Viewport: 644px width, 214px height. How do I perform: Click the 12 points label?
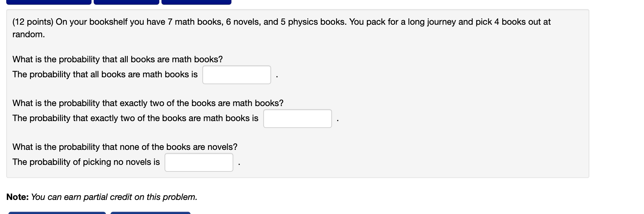pos(33,22)
